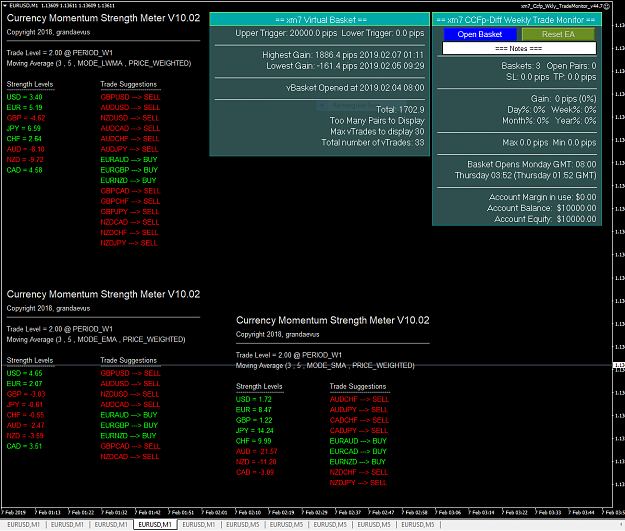
Task: Click the GBPJPY --> SELL trade suggestion
Action: point(130,212)
